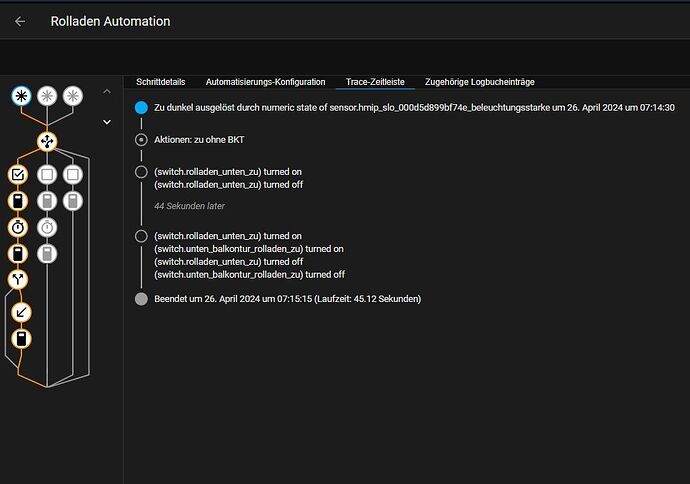Select the orange-ringed stopwatch delay node
690x484 pixels.
18,227
